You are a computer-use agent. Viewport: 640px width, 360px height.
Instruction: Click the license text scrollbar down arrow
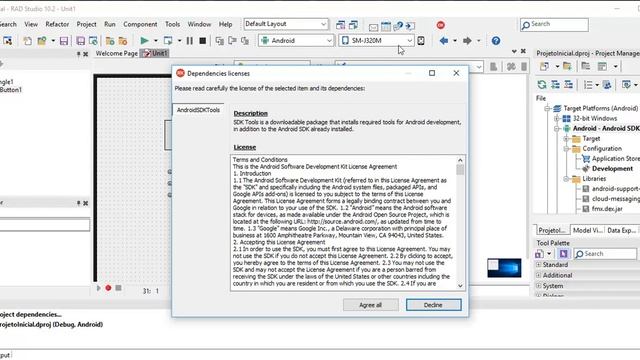(460, 286)
